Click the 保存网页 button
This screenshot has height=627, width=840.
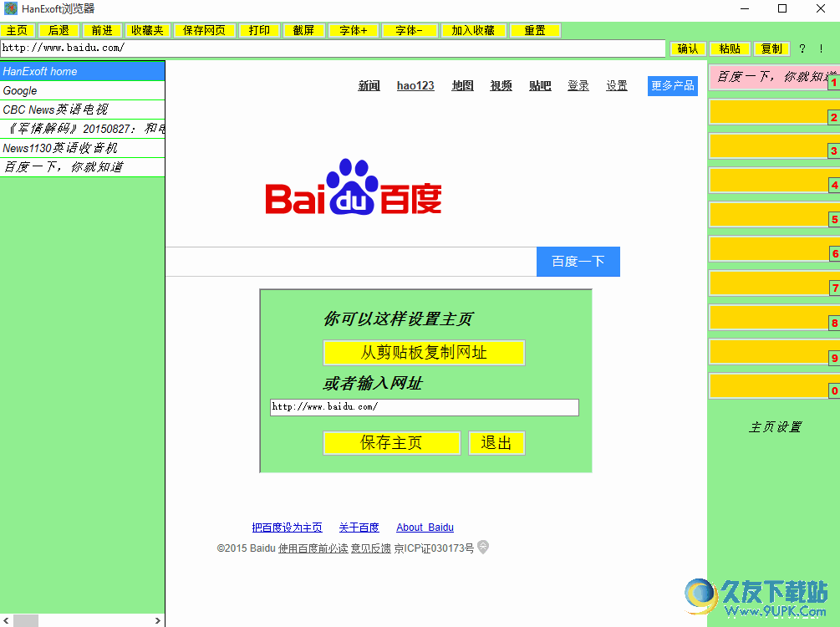tap(204, 31)
